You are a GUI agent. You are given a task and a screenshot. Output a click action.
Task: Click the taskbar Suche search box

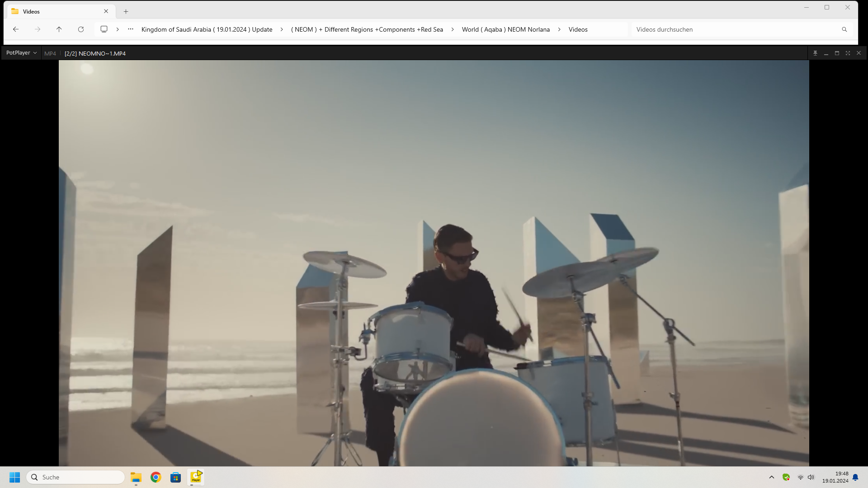point(75,477)
